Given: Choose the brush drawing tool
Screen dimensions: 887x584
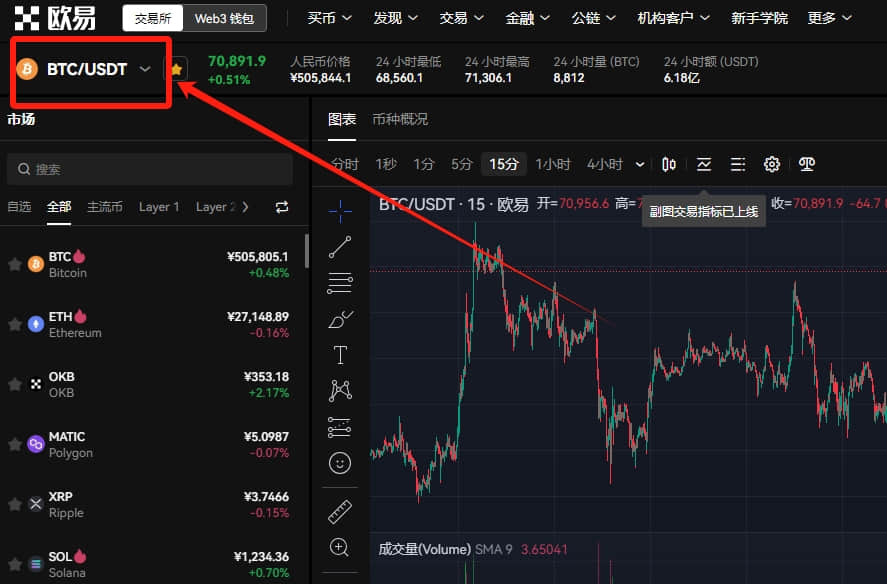Looking at the screenshot, I should click(x=340, y=320).
